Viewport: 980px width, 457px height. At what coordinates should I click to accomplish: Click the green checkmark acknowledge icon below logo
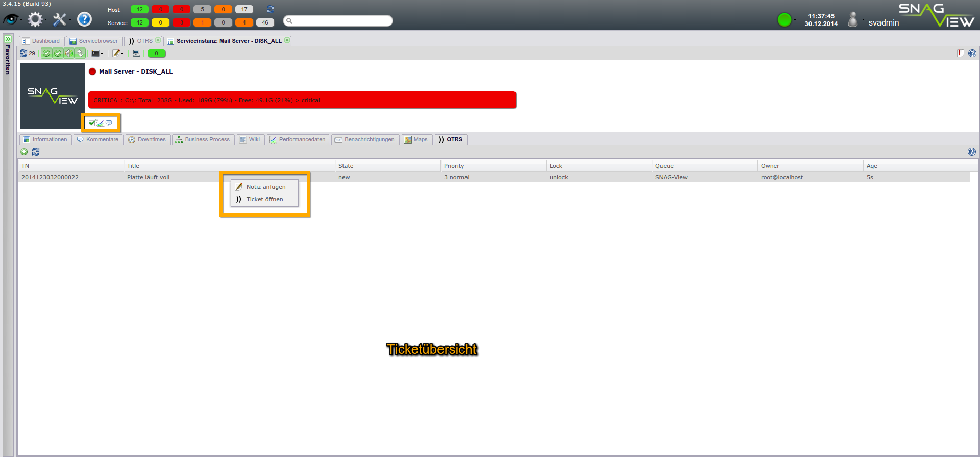pos(92,123)
